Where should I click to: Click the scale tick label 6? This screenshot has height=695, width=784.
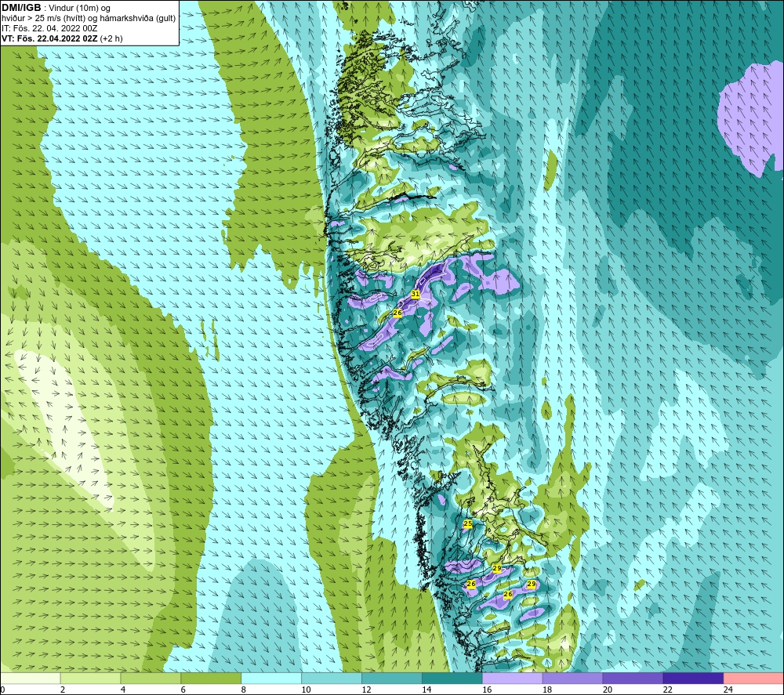pyautogui.click(x=183, y=690)
